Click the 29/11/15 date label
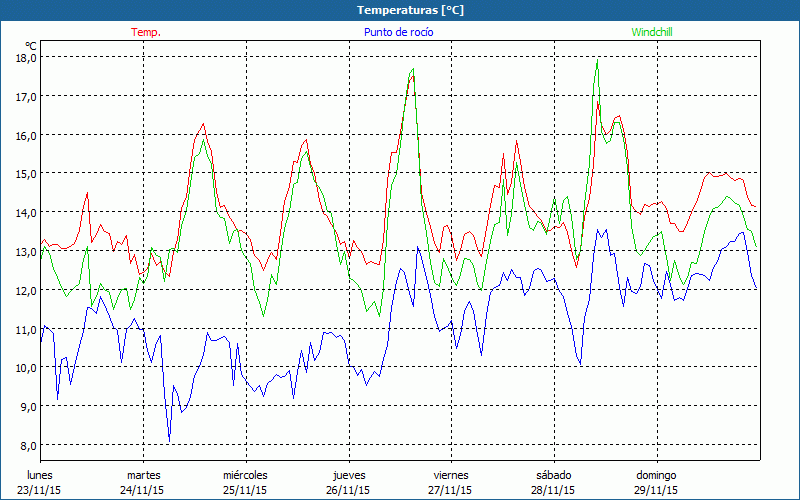This screenshot has width=800, height=500. (x=656, y=490)
